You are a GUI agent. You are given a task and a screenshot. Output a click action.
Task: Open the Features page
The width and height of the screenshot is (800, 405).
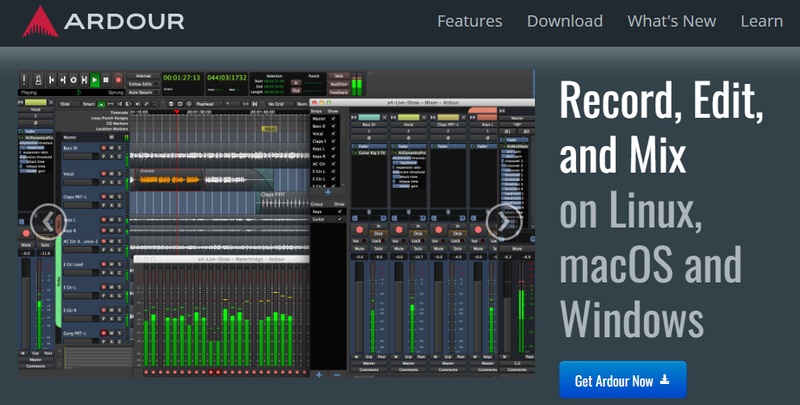[469, 21]
